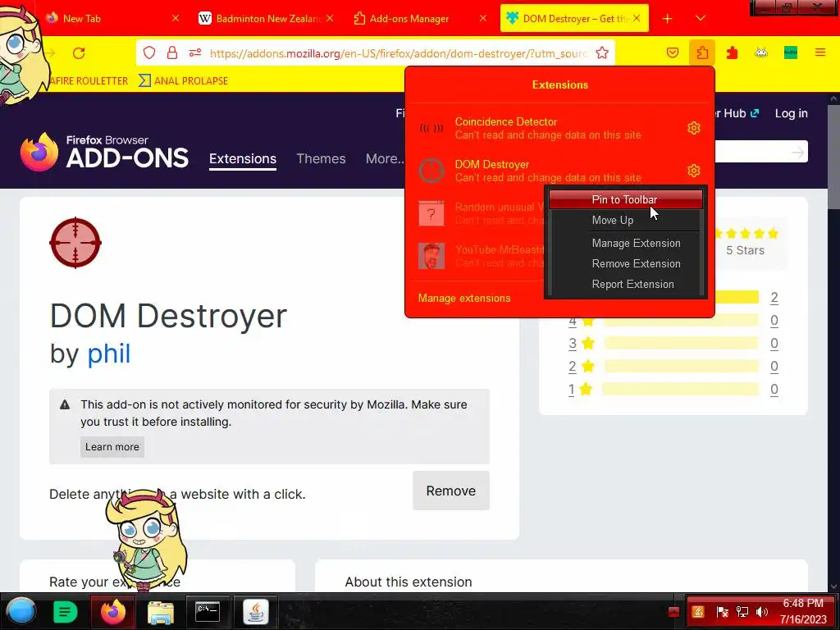Close the Badminton New Zealand tab

330,19
